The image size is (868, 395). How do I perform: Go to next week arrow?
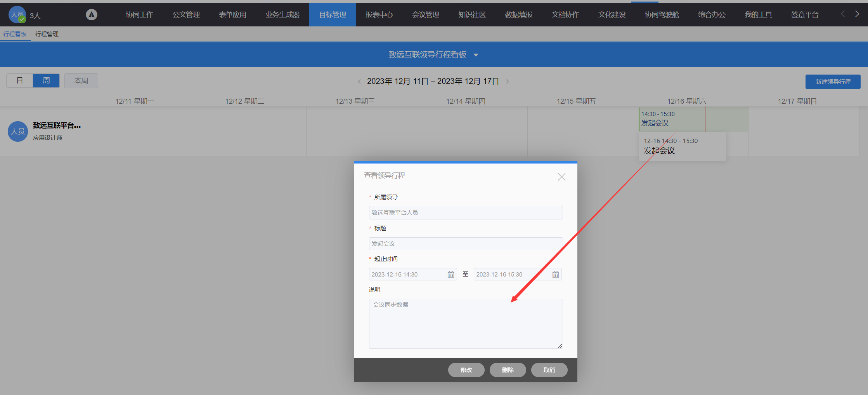[x=507, y=81]
